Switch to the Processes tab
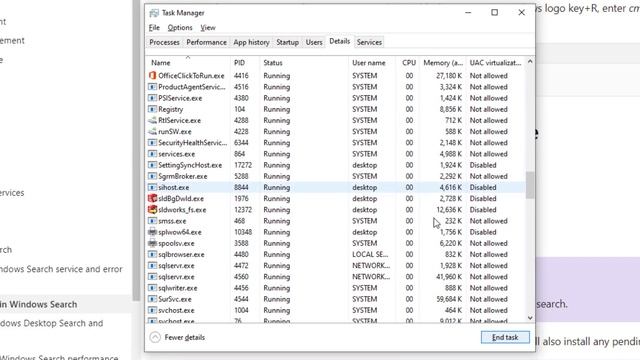 coord(164,42)
